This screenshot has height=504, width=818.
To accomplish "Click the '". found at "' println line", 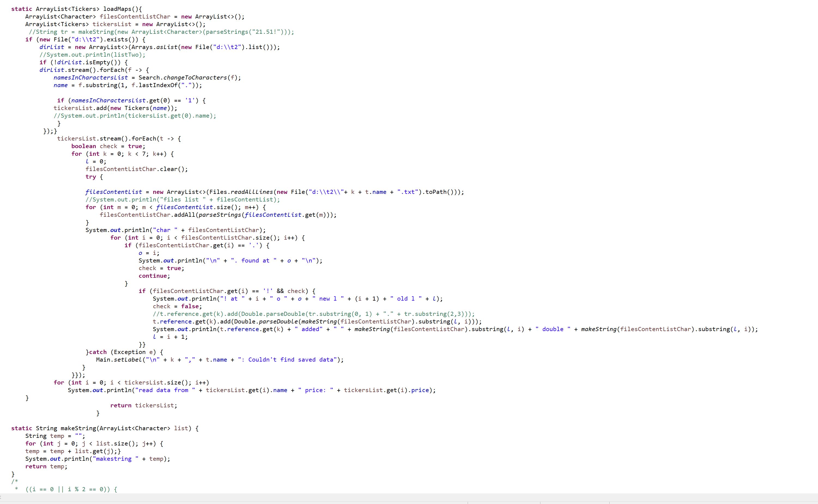I will [231, 261].
